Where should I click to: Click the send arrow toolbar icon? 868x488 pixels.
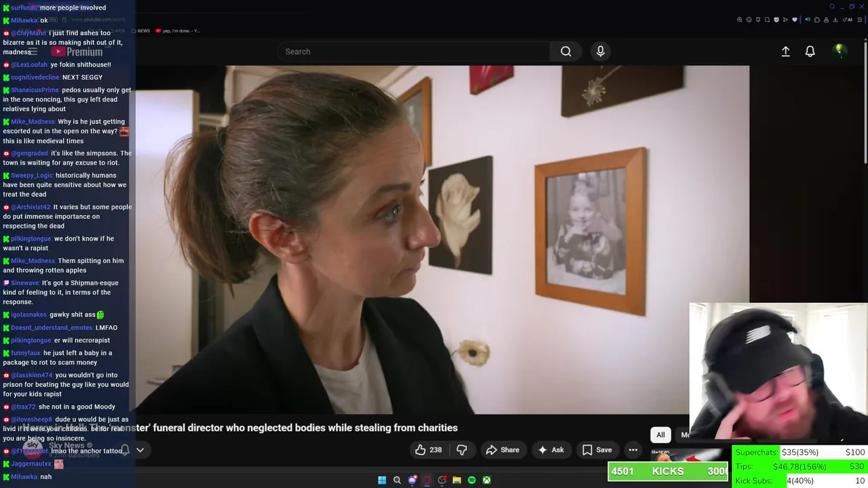785,20
